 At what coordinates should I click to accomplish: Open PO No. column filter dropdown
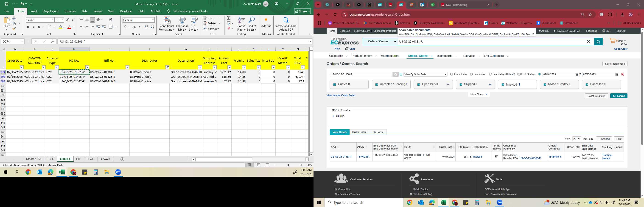point(87,67)
